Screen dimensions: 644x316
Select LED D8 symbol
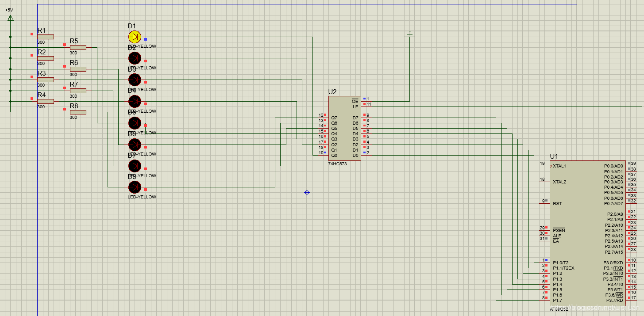tap(135, 187)
